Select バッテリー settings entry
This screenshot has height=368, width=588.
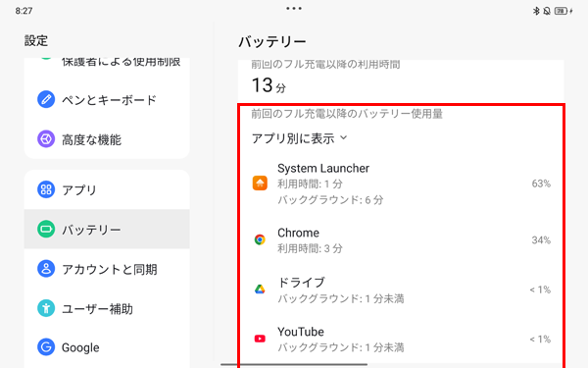[x=107, y=229]
